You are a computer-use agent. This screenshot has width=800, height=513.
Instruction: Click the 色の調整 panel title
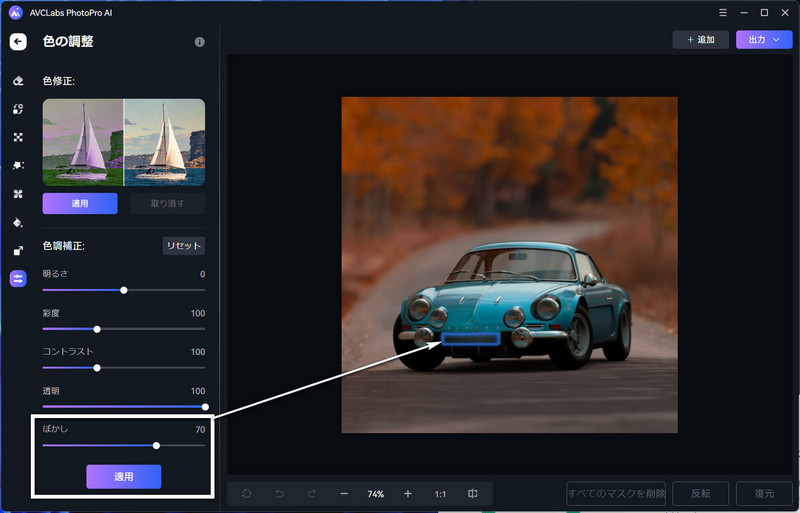tap(68, 41)
